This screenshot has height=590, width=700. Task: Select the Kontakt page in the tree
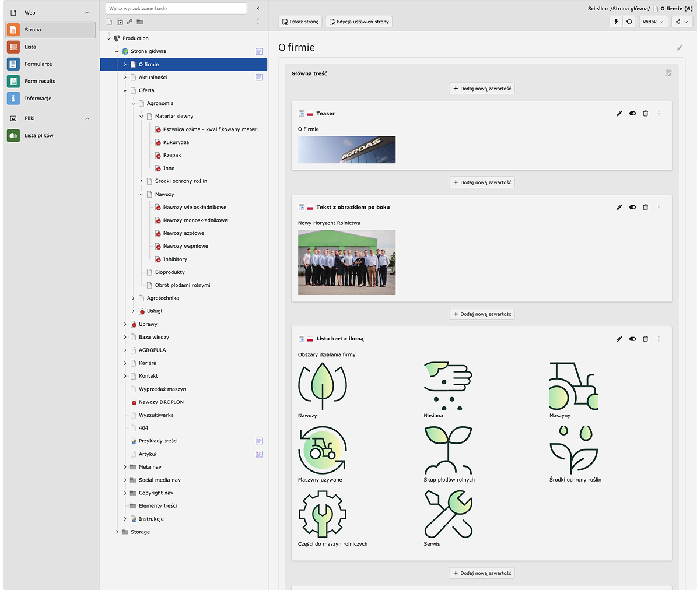click(x=148, y=376)
